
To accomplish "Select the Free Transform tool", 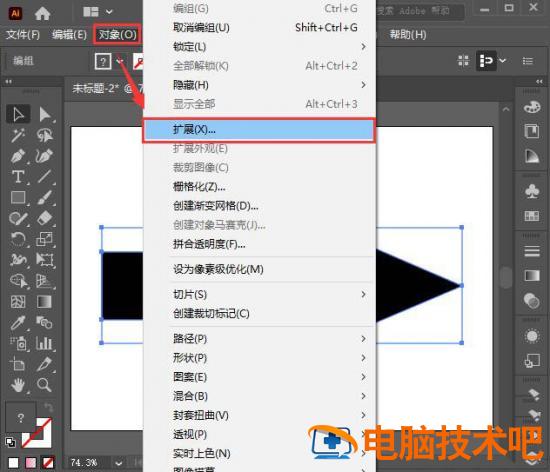I will [45, 260].
